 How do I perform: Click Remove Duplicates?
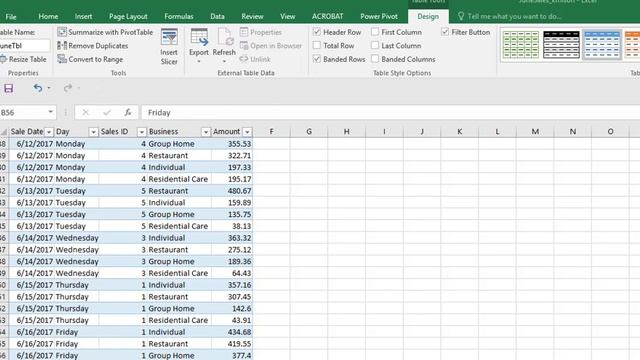[93, 46]
